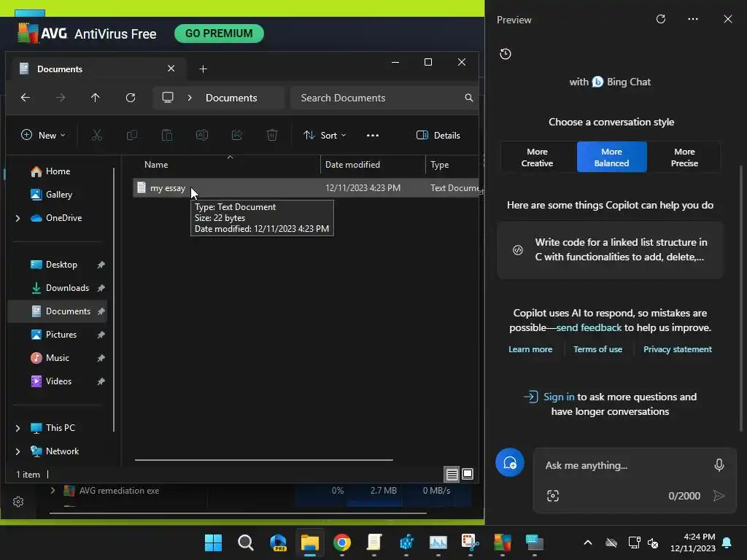Open Windows Start menu from taskbar
Screen dimensions: 747x560
click(214, 542)
